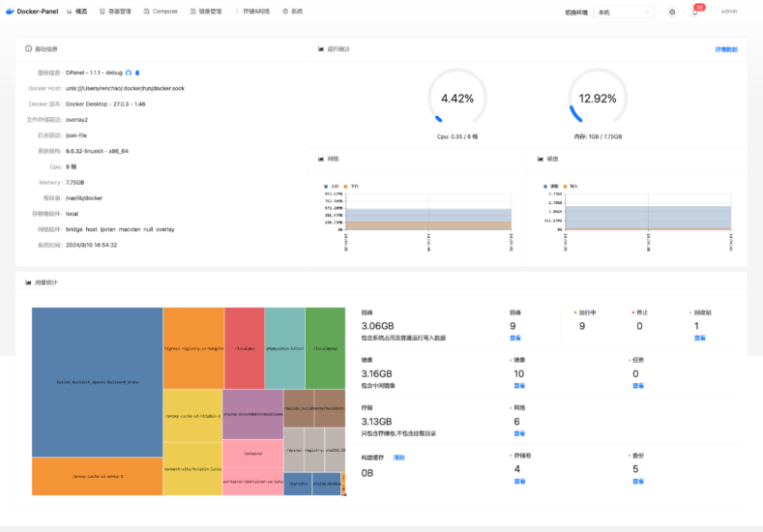The image size is (763, 532).
Task: Toggle the 上行 series in network chart legend
Action: [332, 185]
